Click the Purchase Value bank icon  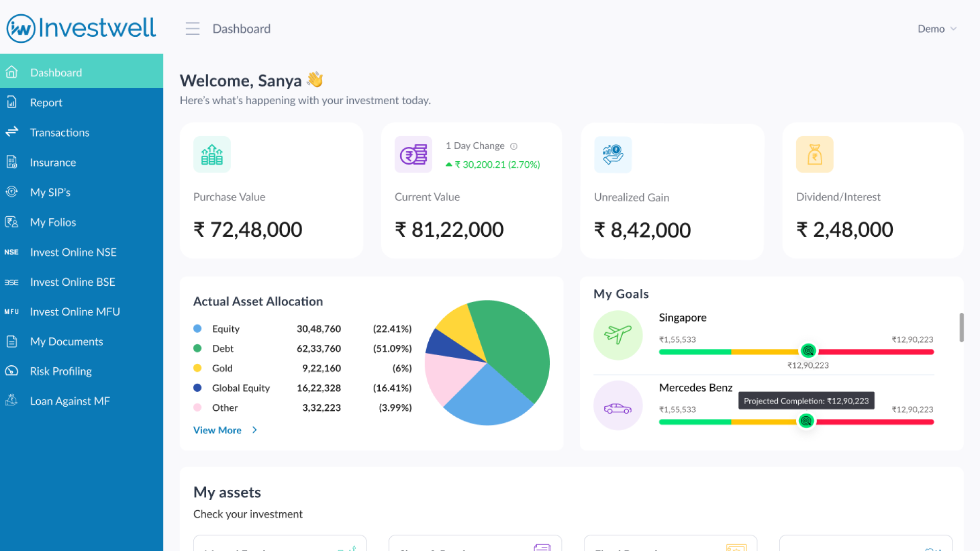(x=212, y=155)
